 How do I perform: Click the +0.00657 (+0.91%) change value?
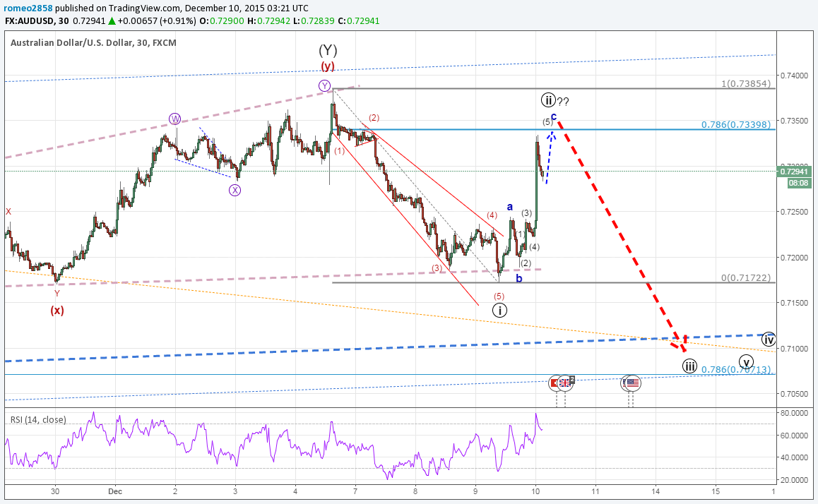[x=157, y=21]
